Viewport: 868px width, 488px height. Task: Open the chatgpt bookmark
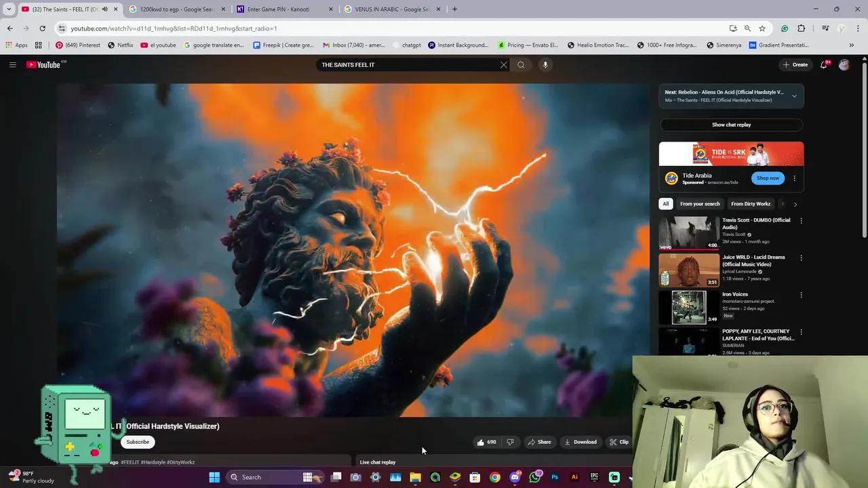point(406,45)
